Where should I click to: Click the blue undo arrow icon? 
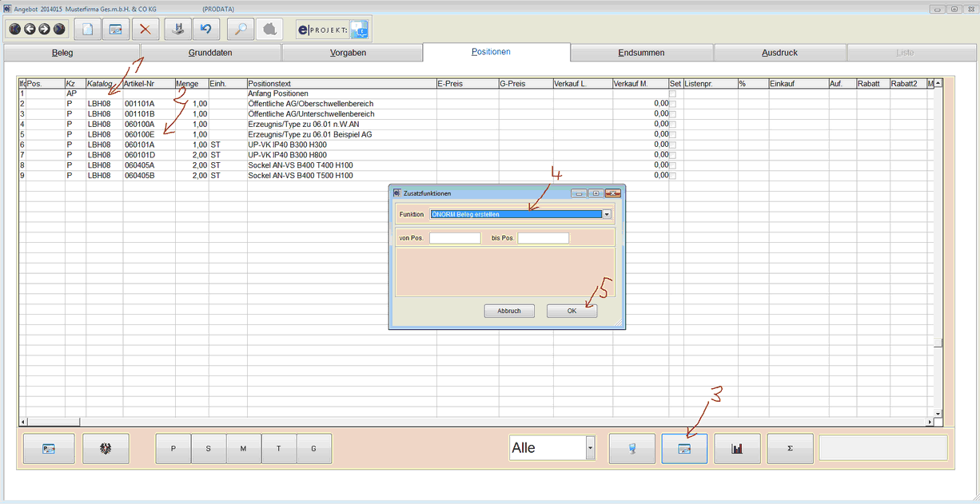tap(206, 30)
